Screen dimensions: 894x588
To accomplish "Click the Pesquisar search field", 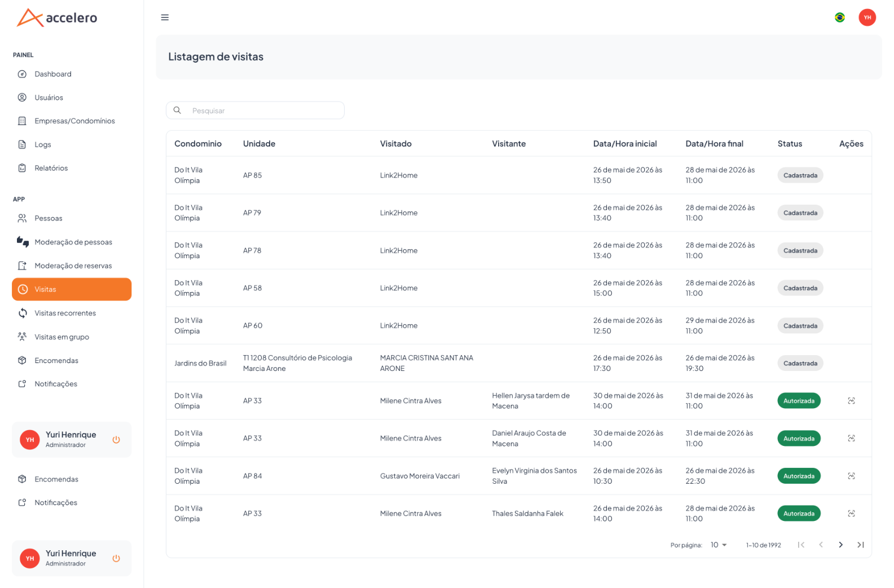I will pyautogui.click(x=255, y=110).
